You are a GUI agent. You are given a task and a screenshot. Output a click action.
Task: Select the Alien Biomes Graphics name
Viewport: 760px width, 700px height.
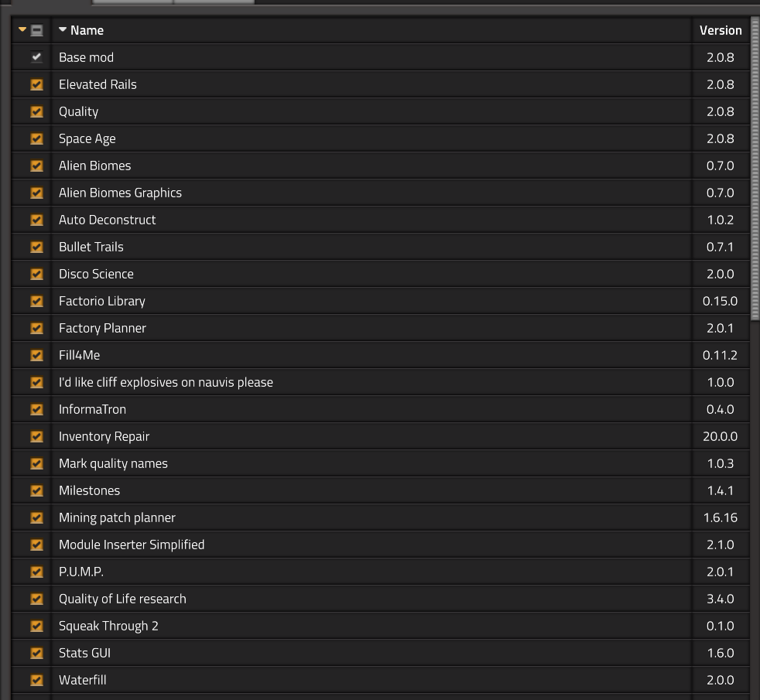pos(120,193)
